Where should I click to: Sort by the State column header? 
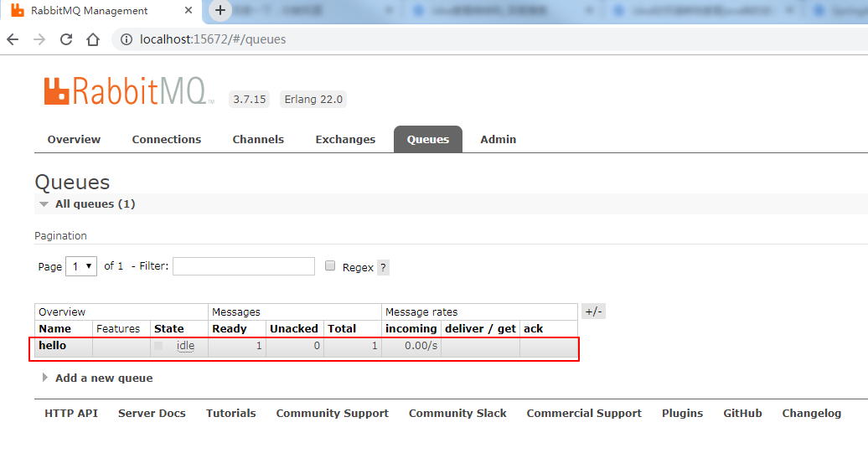tap(169, 328)
